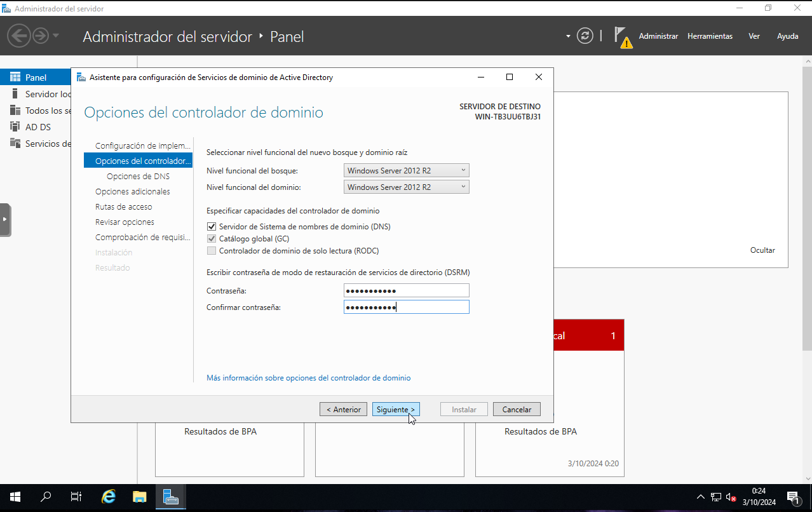812x512 pixels.
Task: Open the red local server tile header
Action: point(588,335)
